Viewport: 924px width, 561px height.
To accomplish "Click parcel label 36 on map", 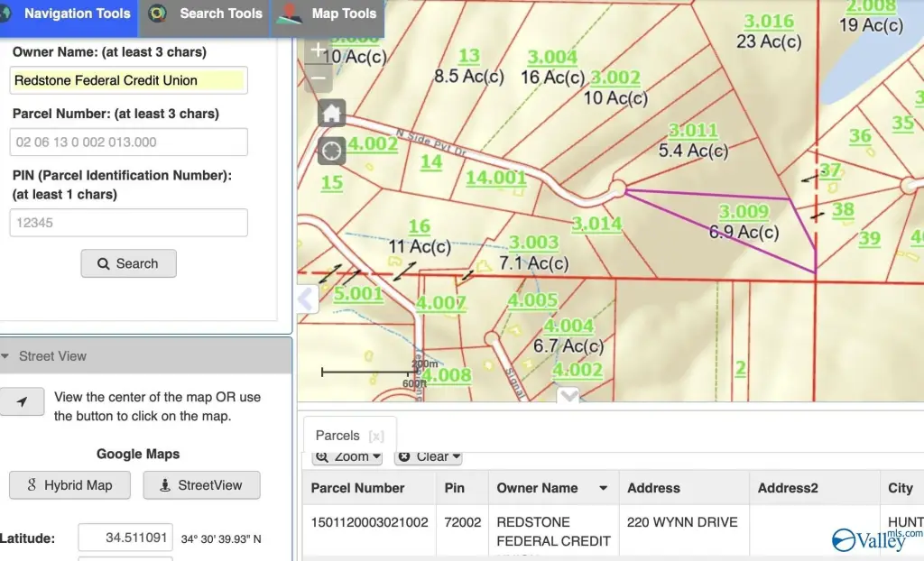I will pos(860,136).
